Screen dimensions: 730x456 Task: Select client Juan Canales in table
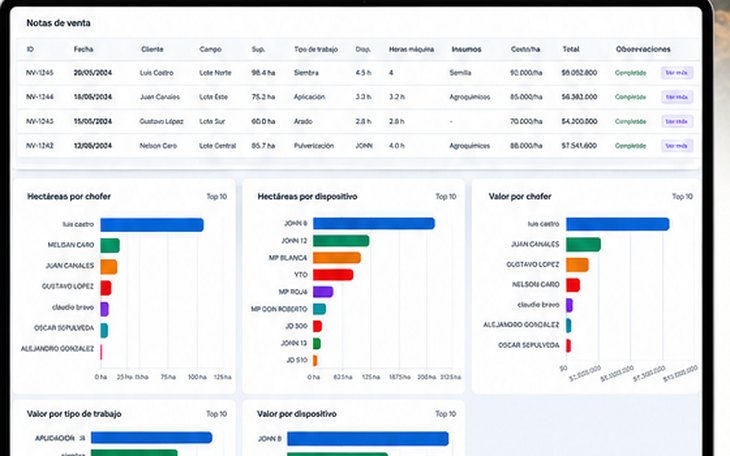[x=160, y=97]
